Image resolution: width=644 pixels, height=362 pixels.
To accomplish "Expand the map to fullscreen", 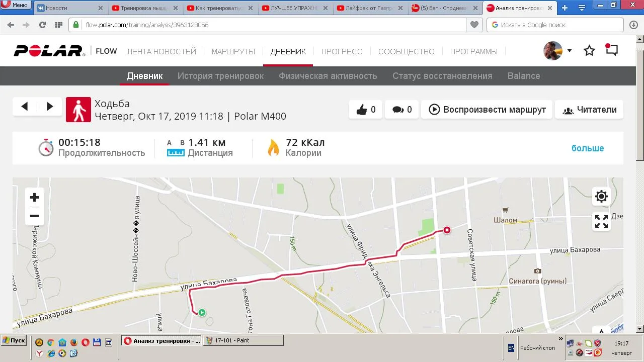I will [601, 221].
